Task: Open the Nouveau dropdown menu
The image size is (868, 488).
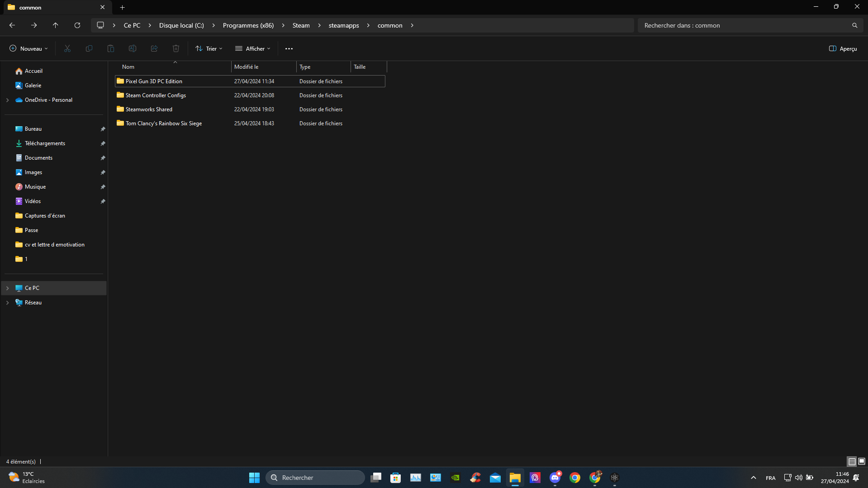Action: tap(28, 48)
